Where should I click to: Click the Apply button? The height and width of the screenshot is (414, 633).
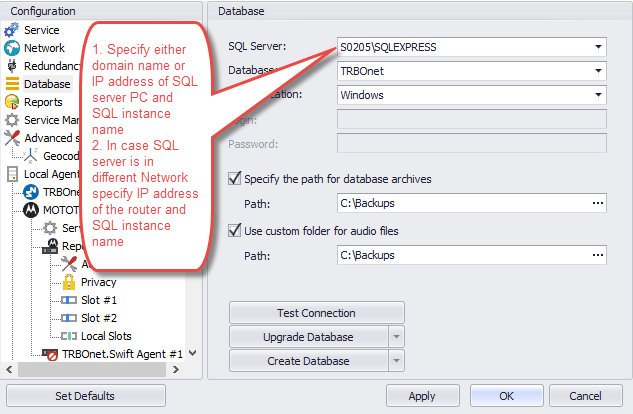[422, 396]
